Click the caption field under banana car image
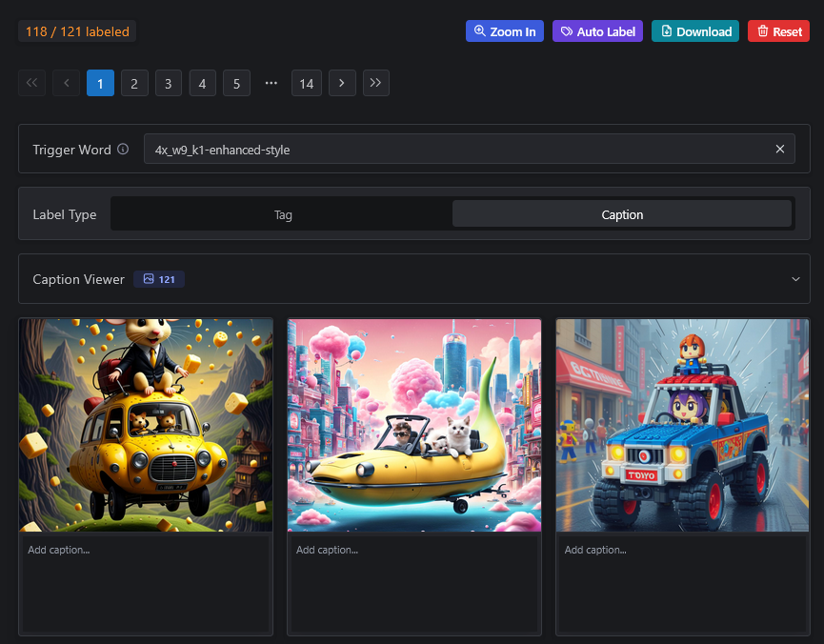The height and width of the screenshot is (644, 824). tap(414, 581)
